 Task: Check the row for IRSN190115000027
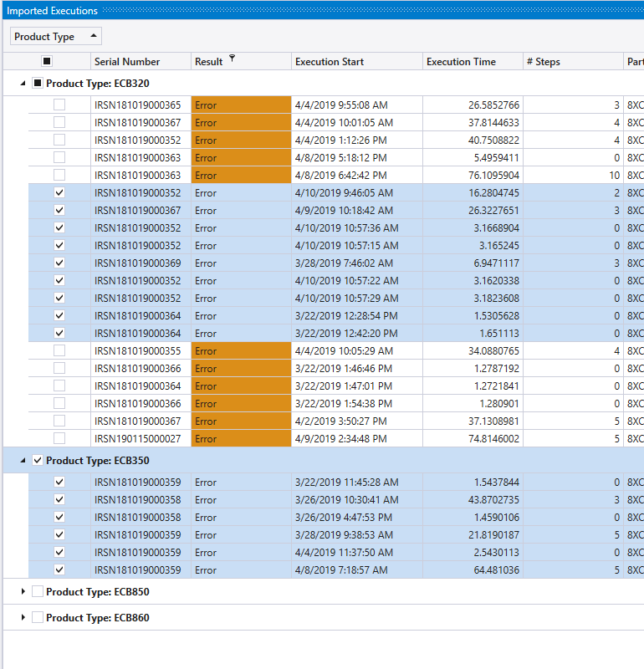point(59,438)
